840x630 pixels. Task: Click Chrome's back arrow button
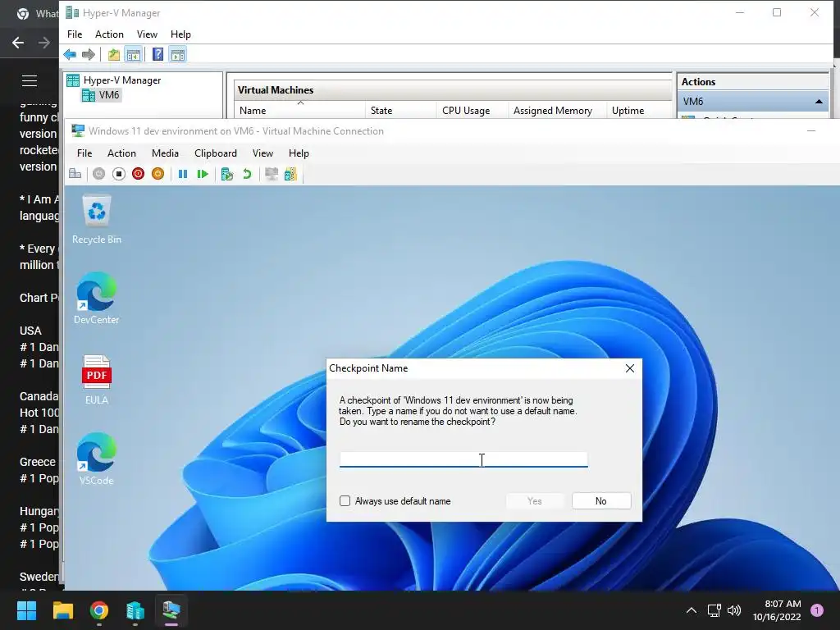click(x=18, y=43)
